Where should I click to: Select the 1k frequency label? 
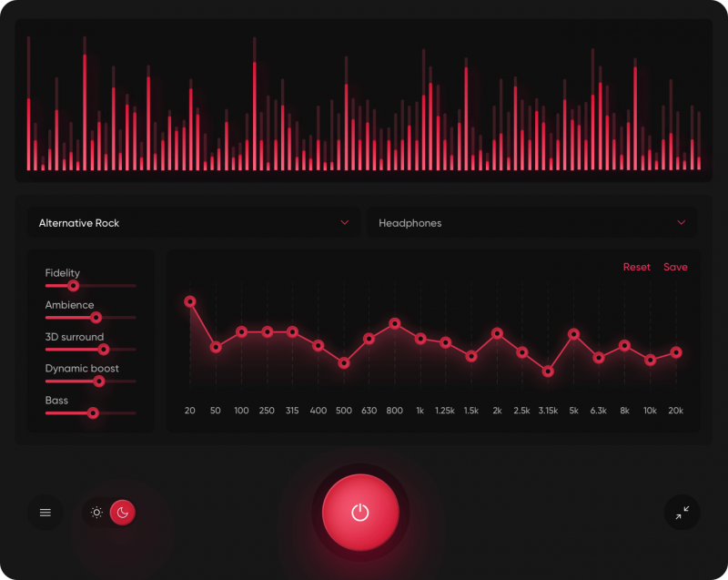[x=420, y=411]
